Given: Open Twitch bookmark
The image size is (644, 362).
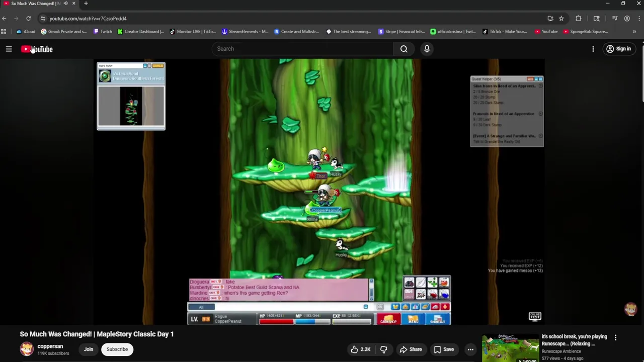Looking at the screenshot, I should coord(103,32).
